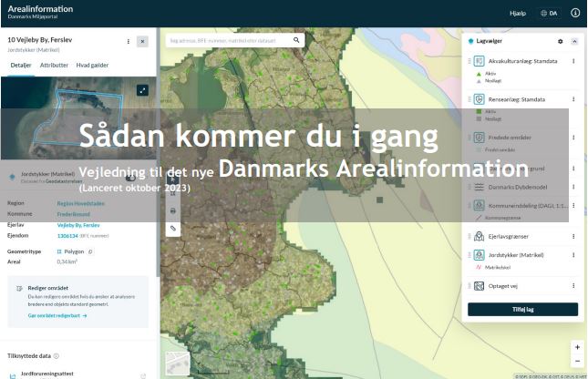
Task: Click the Optaget vej layer icon
Action: pos(479,286)
